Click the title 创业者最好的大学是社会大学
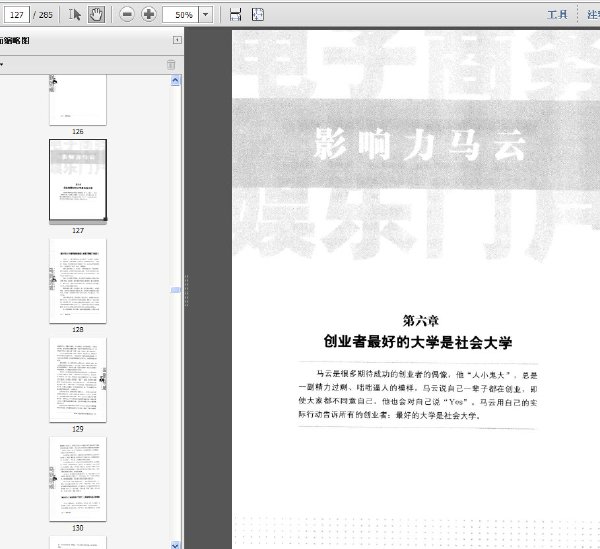The height and width of the screenshot is (549, 600). (x=417, y=342)
